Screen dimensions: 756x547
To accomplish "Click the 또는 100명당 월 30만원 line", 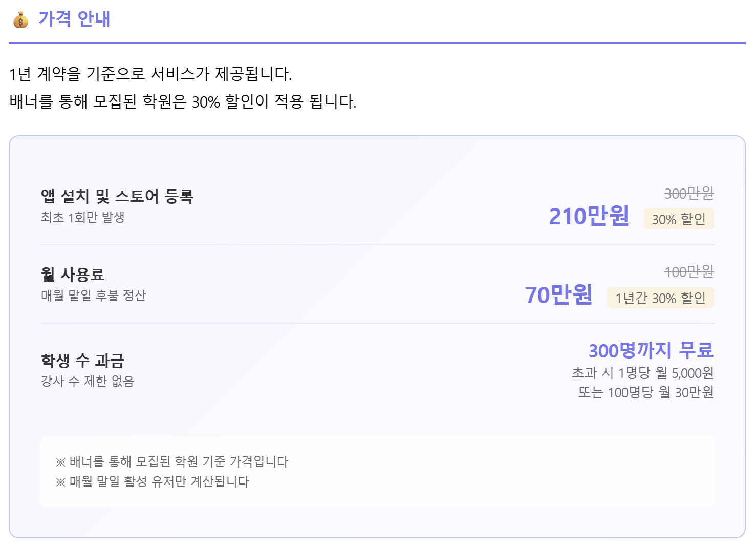I will 645,392.
